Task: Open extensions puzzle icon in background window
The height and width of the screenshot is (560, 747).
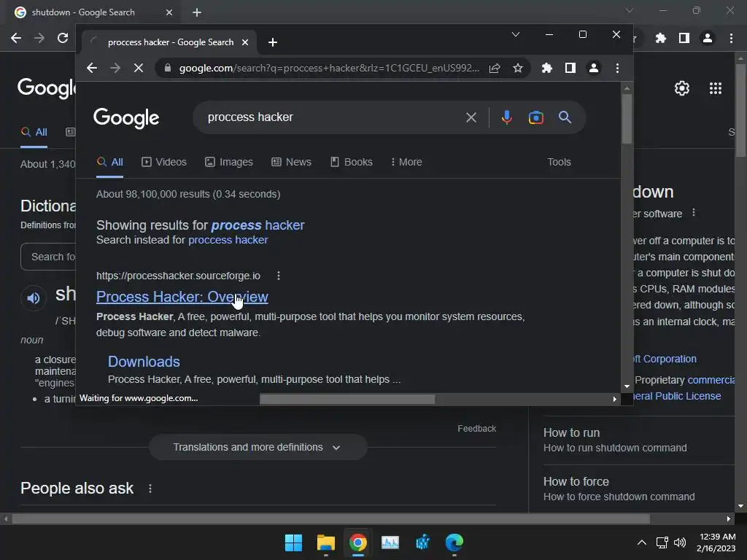Action: [661, 38]
